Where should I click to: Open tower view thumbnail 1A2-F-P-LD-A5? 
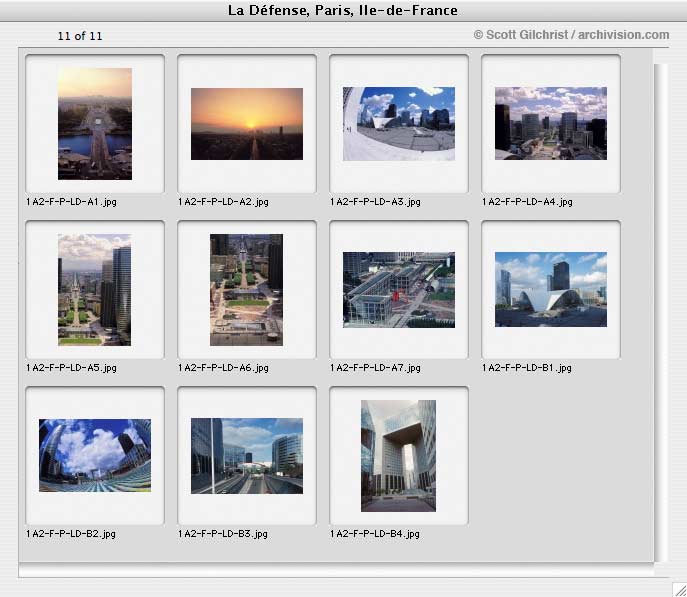94,290
